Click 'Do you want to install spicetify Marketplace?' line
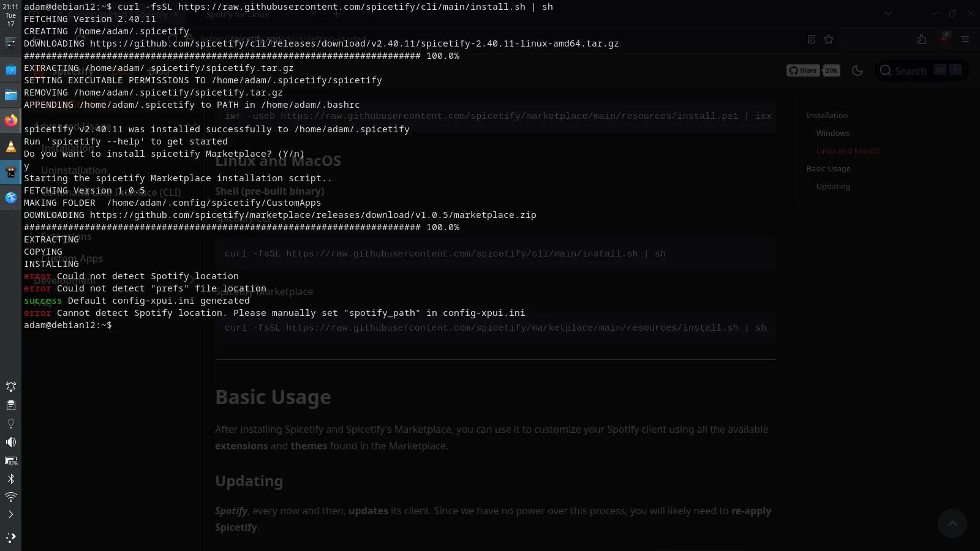 (164, 154)
